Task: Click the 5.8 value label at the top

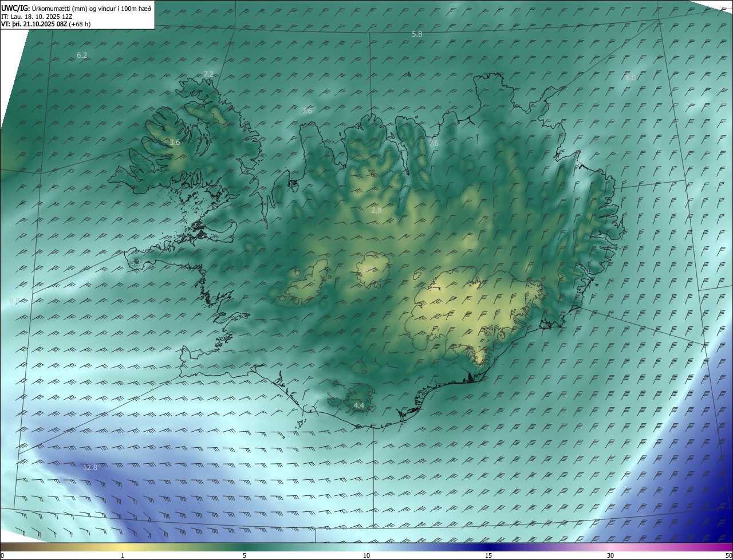Action: click(417, 34)
